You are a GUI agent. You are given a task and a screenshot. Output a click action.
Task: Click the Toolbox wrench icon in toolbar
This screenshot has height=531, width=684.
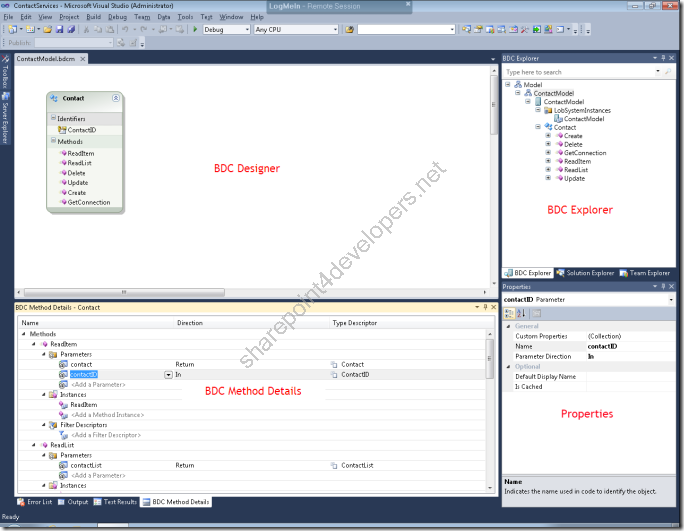[x=525, y=29]
